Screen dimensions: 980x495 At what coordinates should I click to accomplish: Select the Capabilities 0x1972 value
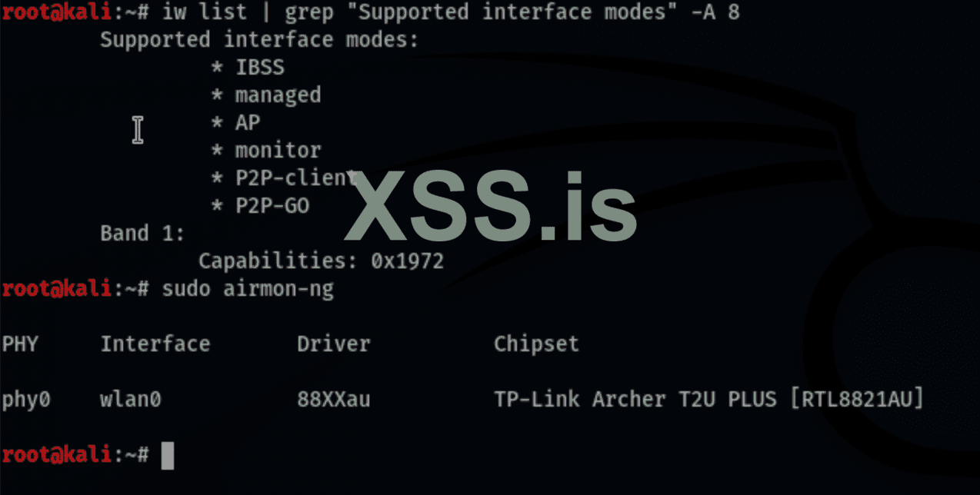coord(407,261)
